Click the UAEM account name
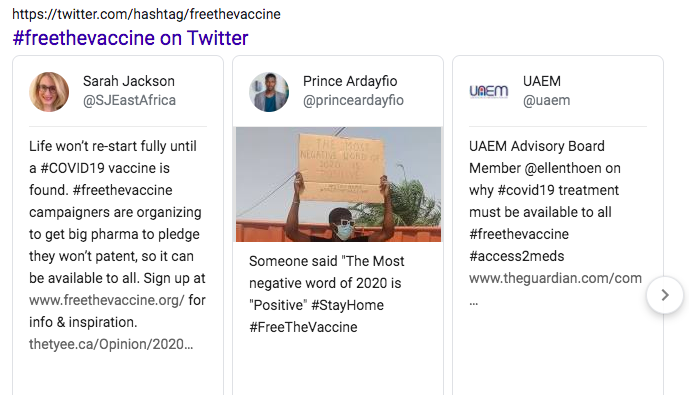Screen dimensions: 689x395 point(542,81)
